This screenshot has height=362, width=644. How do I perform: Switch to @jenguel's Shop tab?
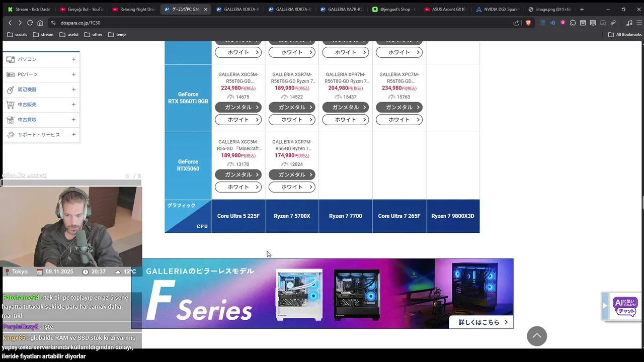[394, 9]
